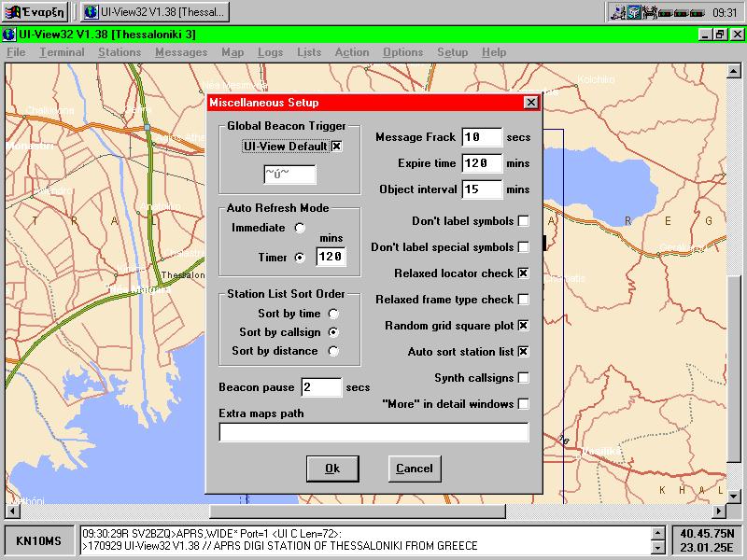Click the map horizontal scrollbar thumb
The height and width of the screenshot is (560, 747).
click(x=358, y=511)
